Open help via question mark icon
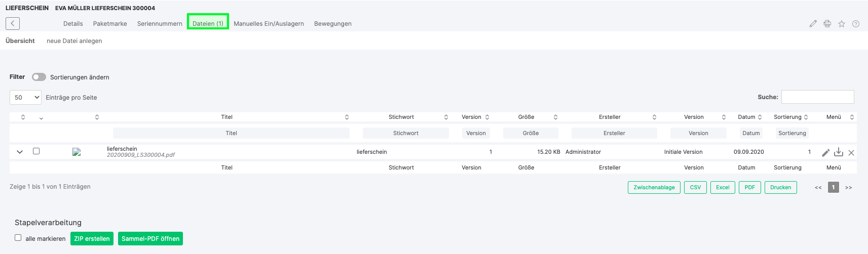This screenshot has height=254, width=868. coord(856,24)
